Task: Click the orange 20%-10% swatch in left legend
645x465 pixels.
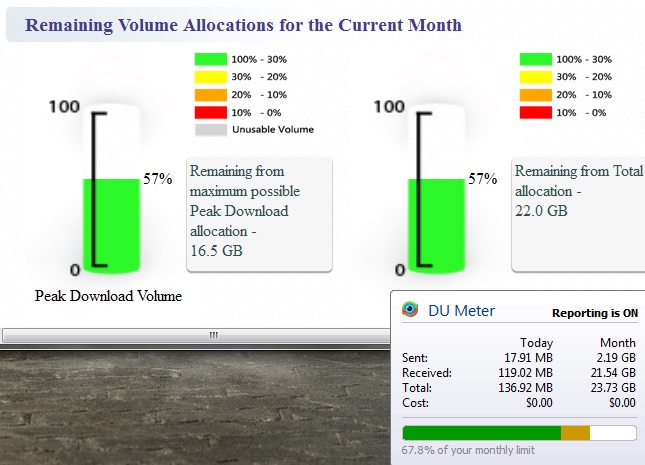Action: (211, 95)
